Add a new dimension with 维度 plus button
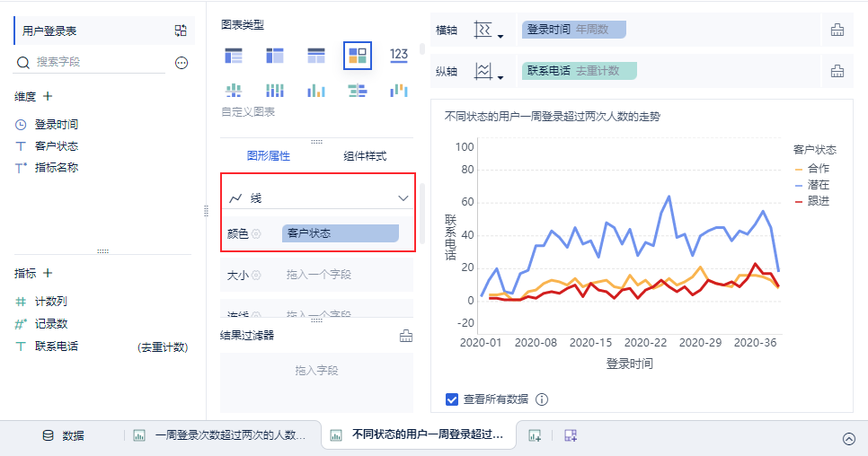The height and width of the screenshot is (456, 868). tap(49, 96)
